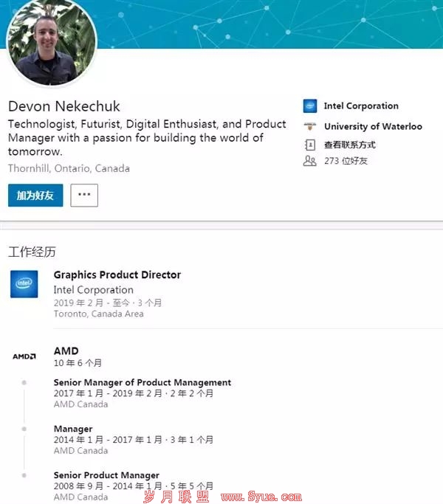443x504 pixels.
Task: Click the Toronto, Canada Area location text
Action: (x=98, y=314)
